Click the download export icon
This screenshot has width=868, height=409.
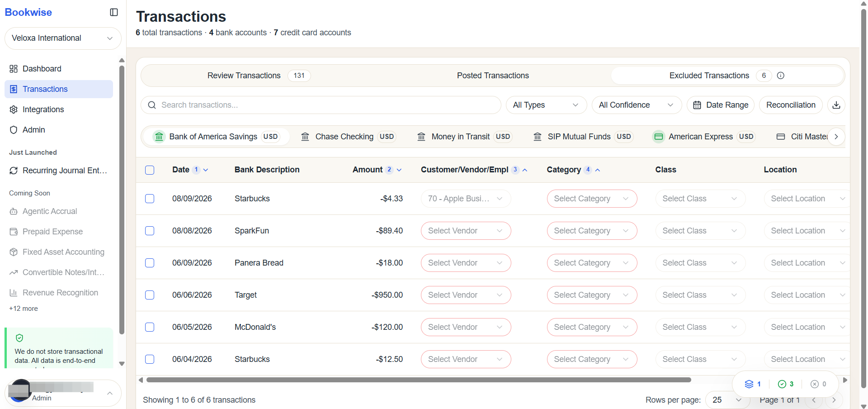tap(836, 105)
